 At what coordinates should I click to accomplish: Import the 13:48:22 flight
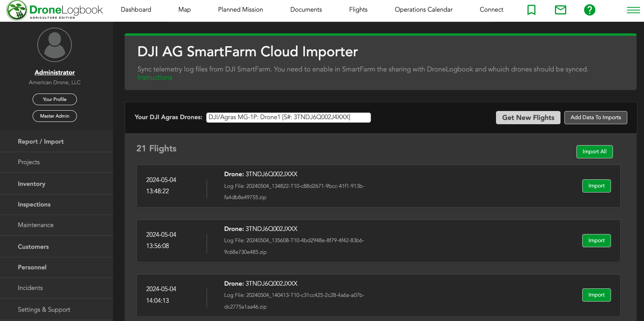coord(597,186)
